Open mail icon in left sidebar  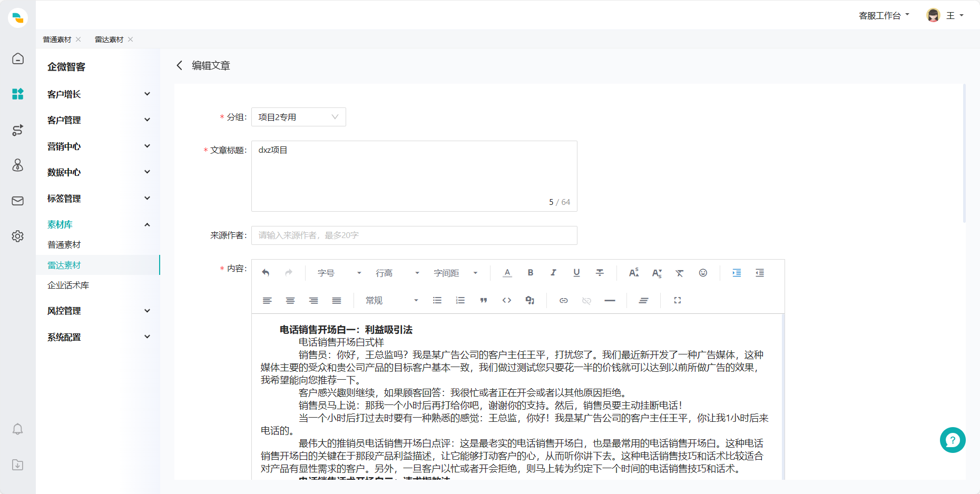[x=18, y=201]
